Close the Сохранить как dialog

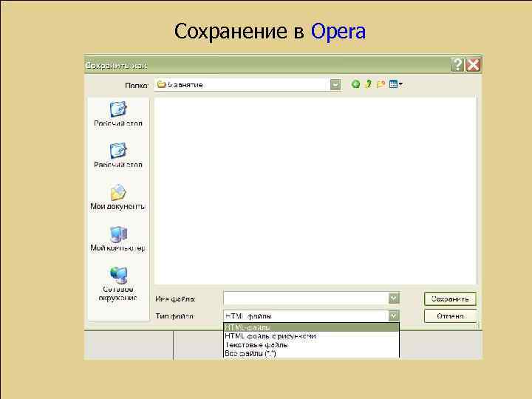pyautogui.click(x=473, y=64)
